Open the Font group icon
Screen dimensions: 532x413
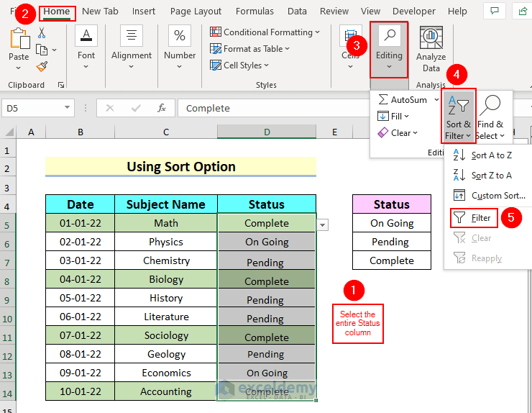(x=86, y=36)
